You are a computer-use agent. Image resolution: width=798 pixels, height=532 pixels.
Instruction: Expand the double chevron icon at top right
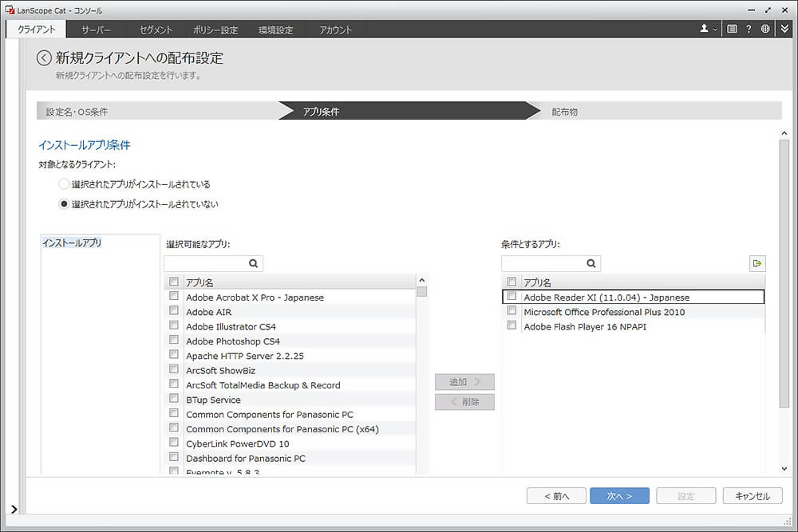(x=784, y=29)
